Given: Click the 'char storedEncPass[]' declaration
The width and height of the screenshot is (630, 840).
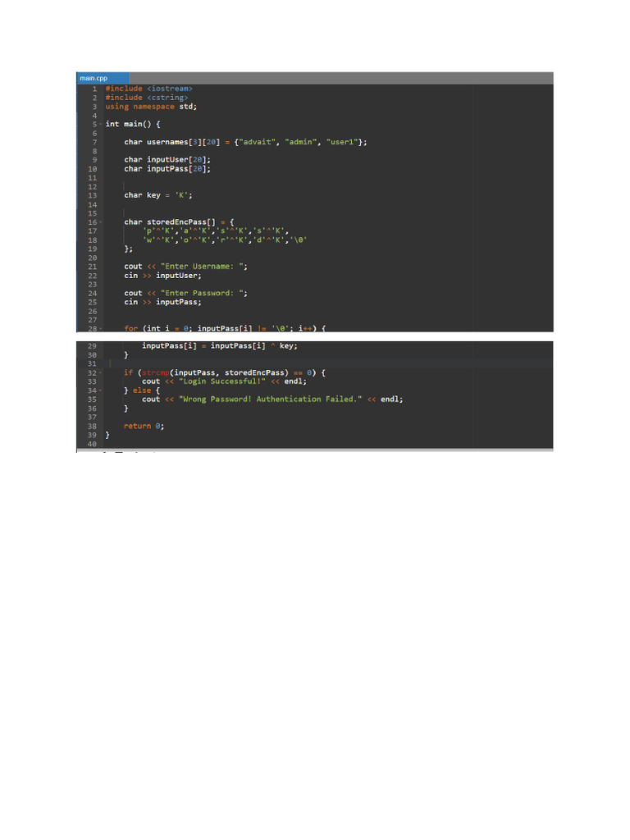Looking at the screenshot, I should (179, 221).
